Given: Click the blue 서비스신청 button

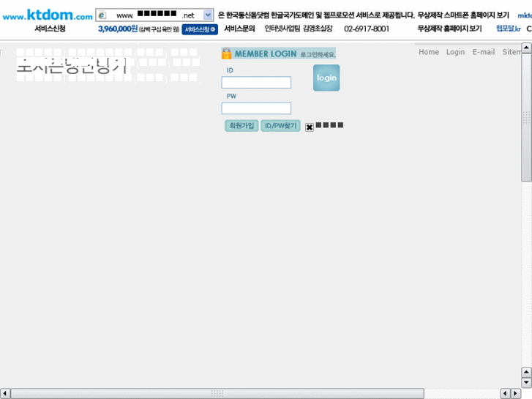Looking at the screenshot, I should pos(200,29).
